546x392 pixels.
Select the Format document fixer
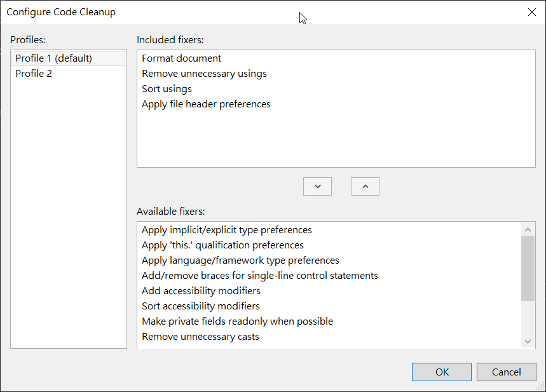click(x=182, y=58)
